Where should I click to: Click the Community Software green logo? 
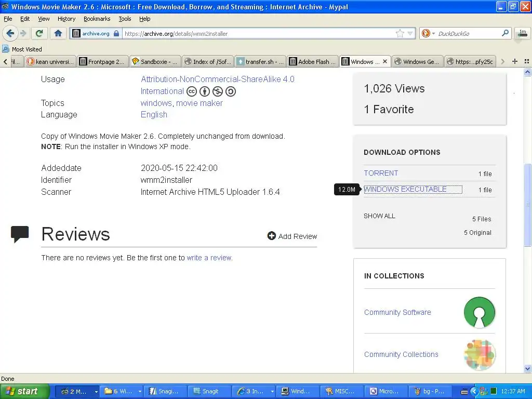(480, 312)
